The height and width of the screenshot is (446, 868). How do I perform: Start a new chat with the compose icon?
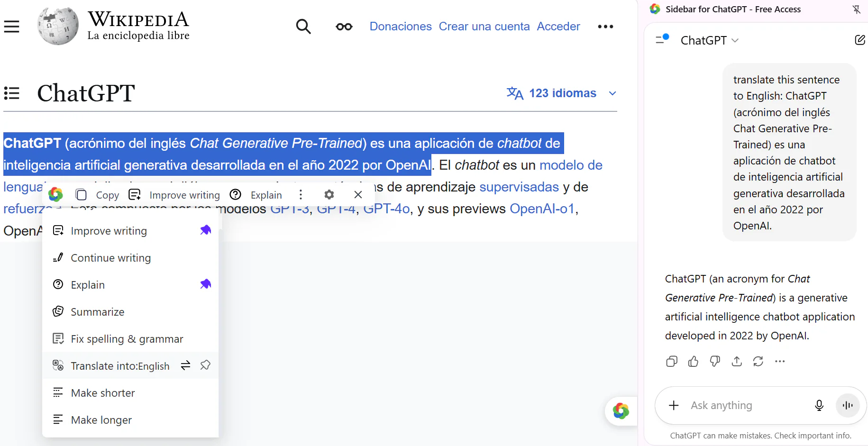pyautogui.click(x=860, y=40)
